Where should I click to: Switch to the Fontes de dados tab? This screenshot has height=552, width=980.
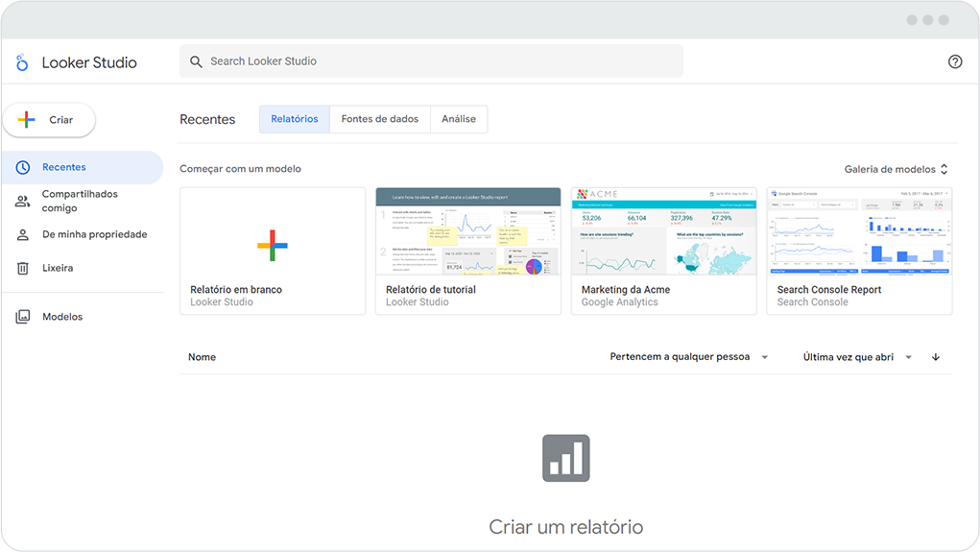point(380,119)
